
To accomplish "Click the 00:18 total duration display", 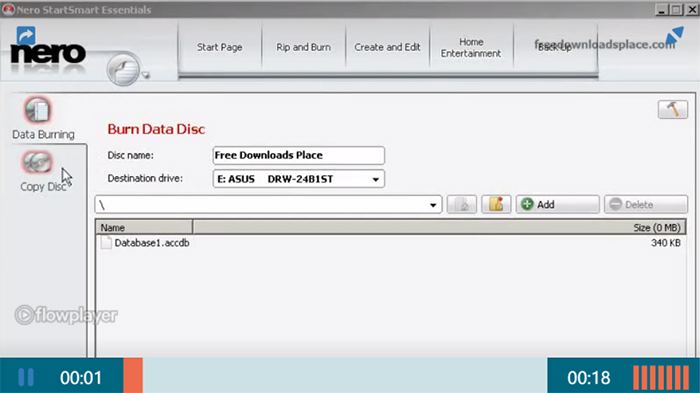I will tap(588, 378).
